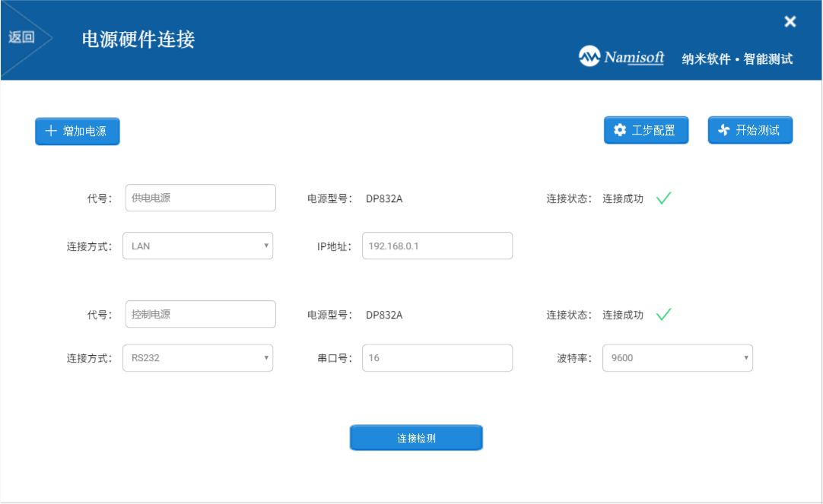Click DP832A model in the 供电电源 row
Viewport: 823px width, 504px height.
pyautogui.click(x=384, y=198)
